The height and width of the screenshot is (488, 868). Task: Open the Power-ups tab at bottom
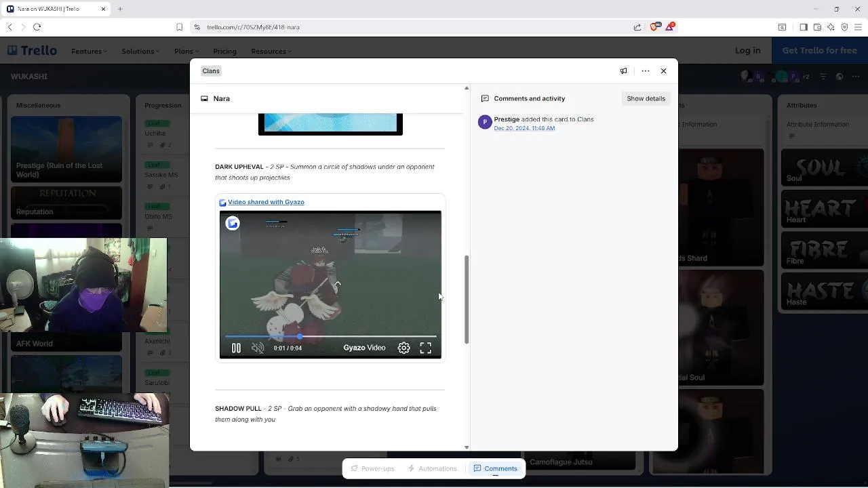point(372,468)
